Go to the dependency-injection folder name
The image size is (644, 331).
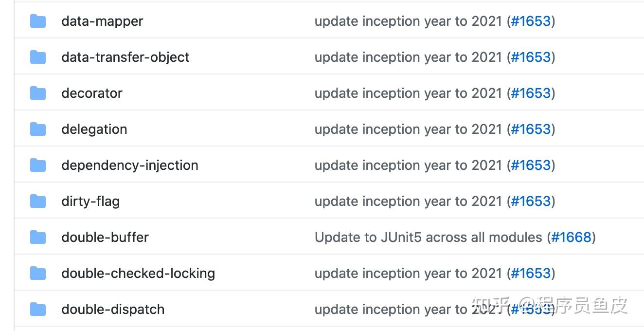129,165
